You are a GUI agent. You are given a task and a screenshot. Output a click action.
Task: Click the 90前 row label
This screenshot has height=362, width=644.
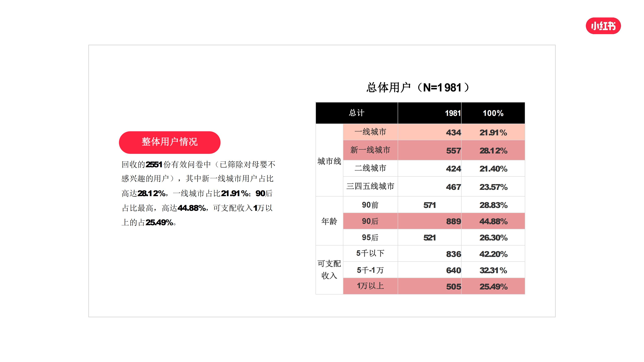click(x=370, y=205)
